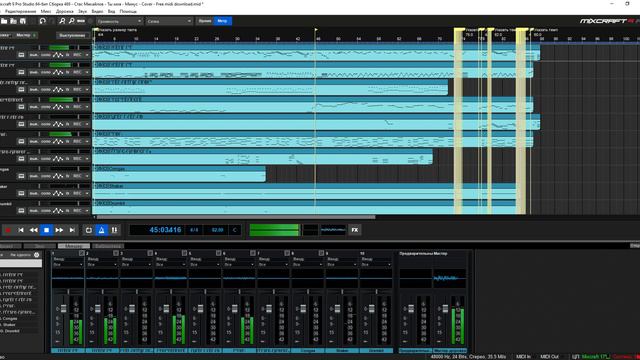Open the Громкость dropdown in toolbar

tap(119, 21)
